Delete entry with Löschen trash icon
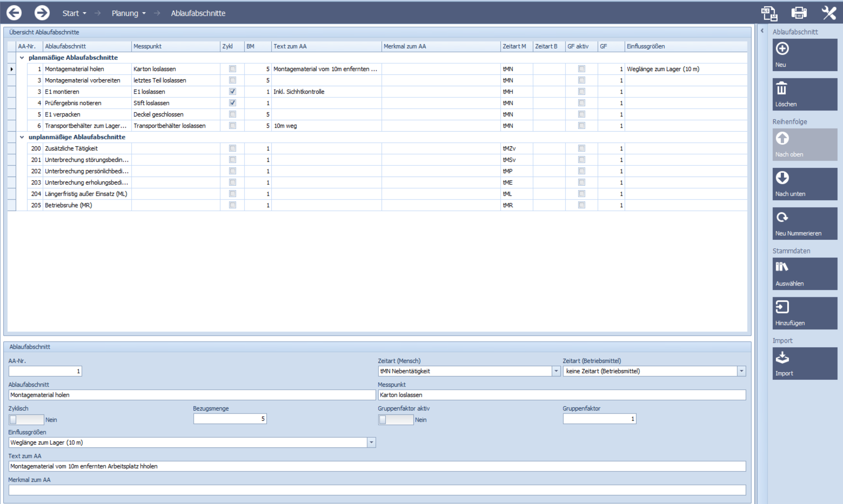Viewport: 843px width, 504px height. coord(805,94)
